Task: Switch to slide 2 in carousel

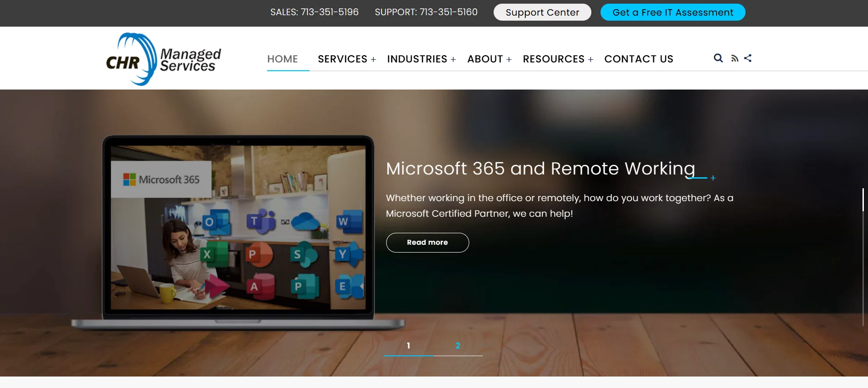Action: pos(457,346)
